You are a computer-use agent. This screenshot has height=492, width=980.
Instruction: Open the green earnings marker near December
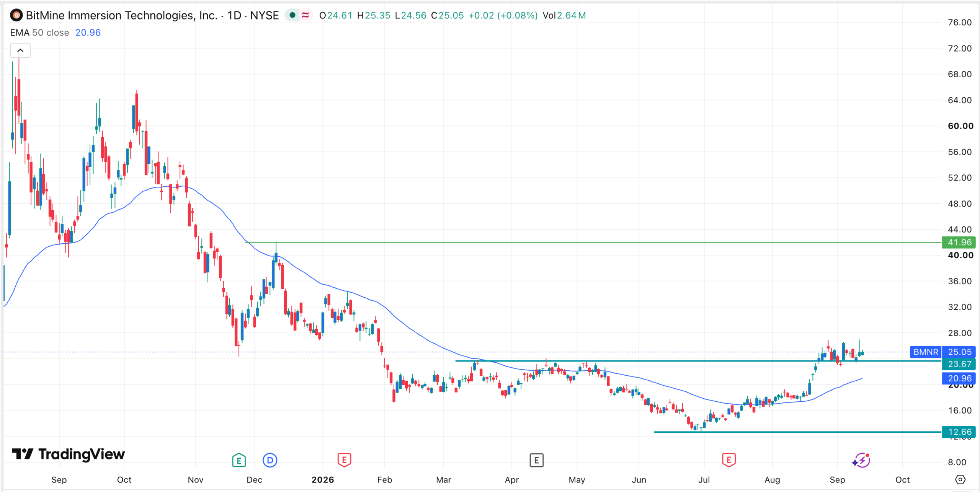(239, 460)
